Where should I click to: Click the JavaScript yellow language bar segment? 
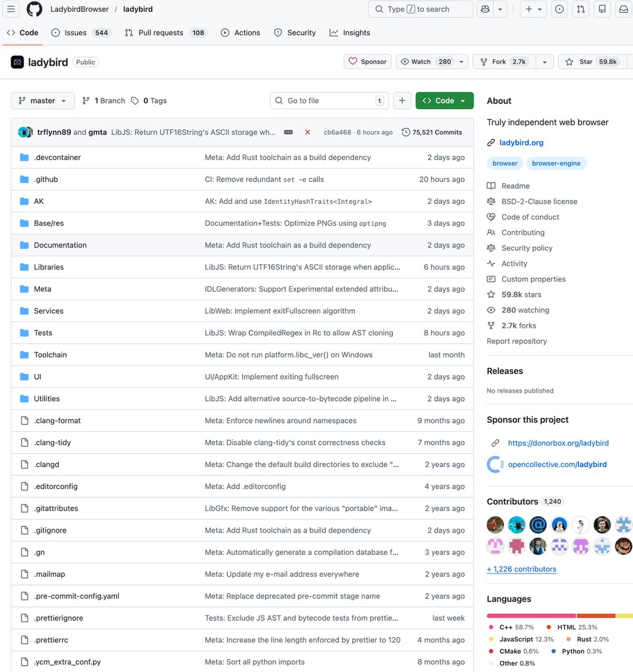pos(625,615)
